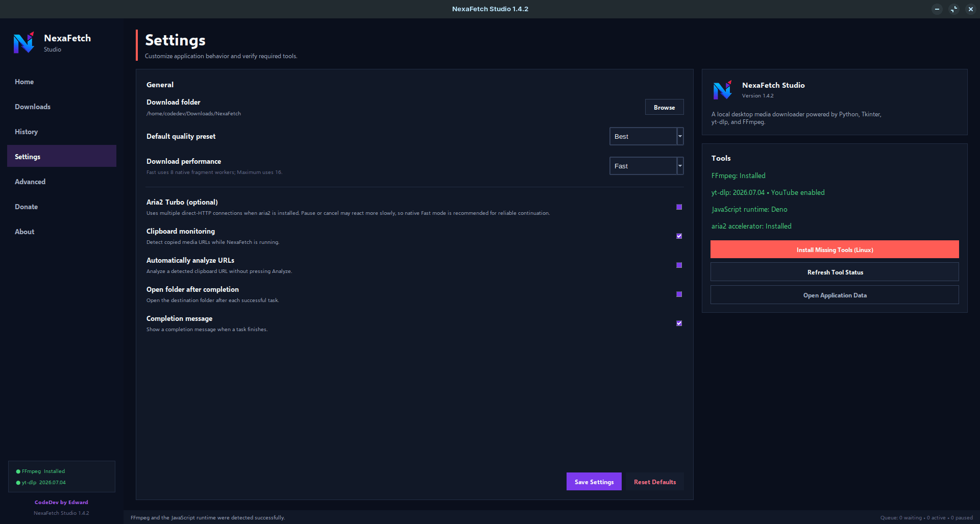This screenshot has width=980, height=524.
Task: Click the "Version 1.4.2" label in the about card
Action: click(757, 96)
